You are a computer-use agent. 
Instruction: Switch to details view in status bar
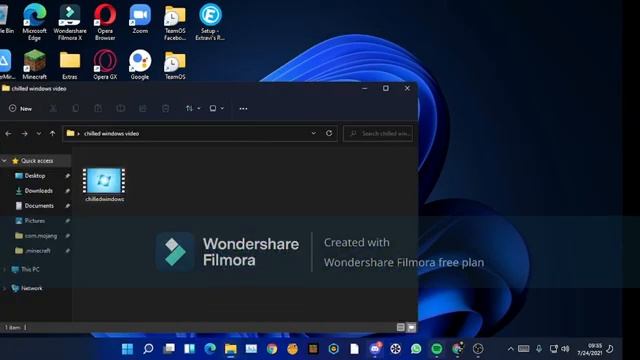(x=400, y=327)
